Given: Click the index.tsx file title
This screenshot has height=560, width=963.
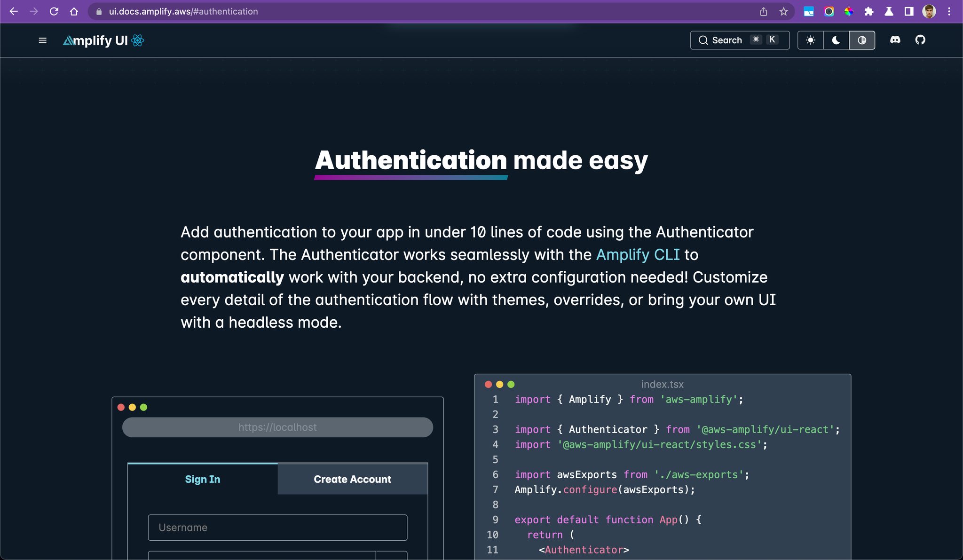Looking at the screenshot, I should pyautogui.click(x=662, y=384).
